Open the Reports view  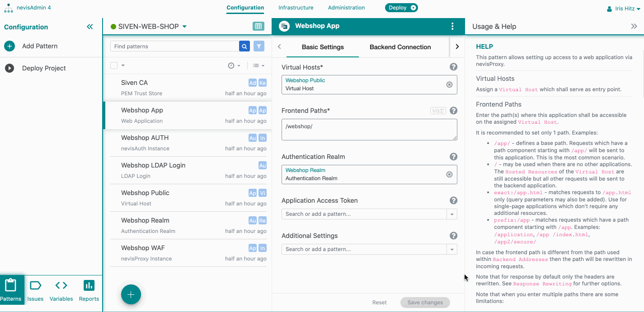click(x=89, y=290)
